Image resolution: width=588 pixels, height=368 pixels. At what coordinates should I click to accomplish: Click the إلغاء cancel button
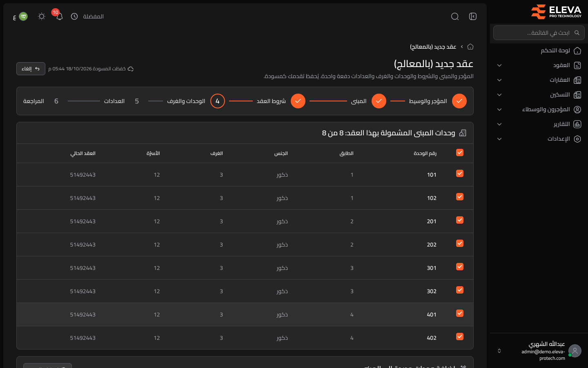(x=31, y=69)
